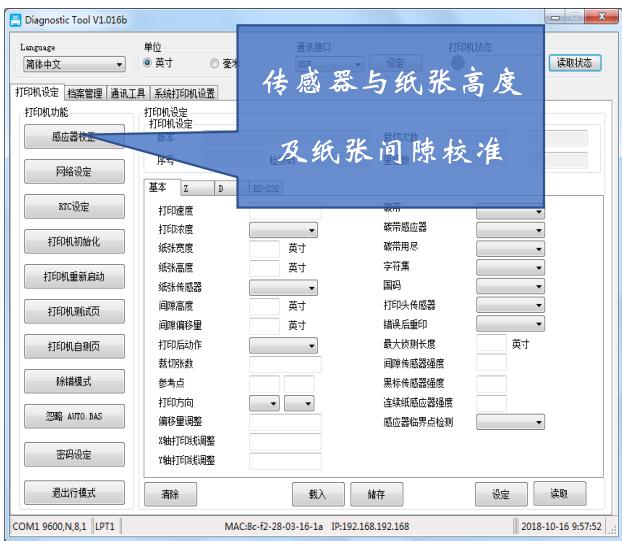Select the 英寸 unit radio button
This screenshot has width=622, height=541.
pos(147,63)
